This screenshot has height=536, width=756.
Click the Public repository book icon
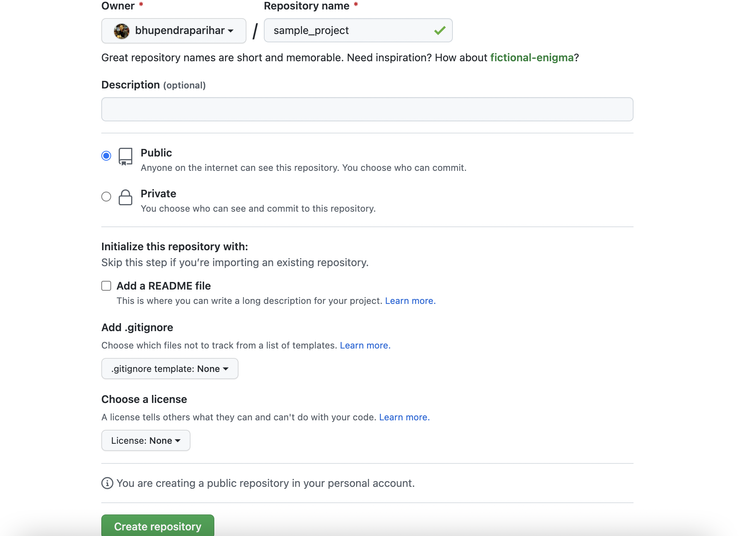point(125,156)
